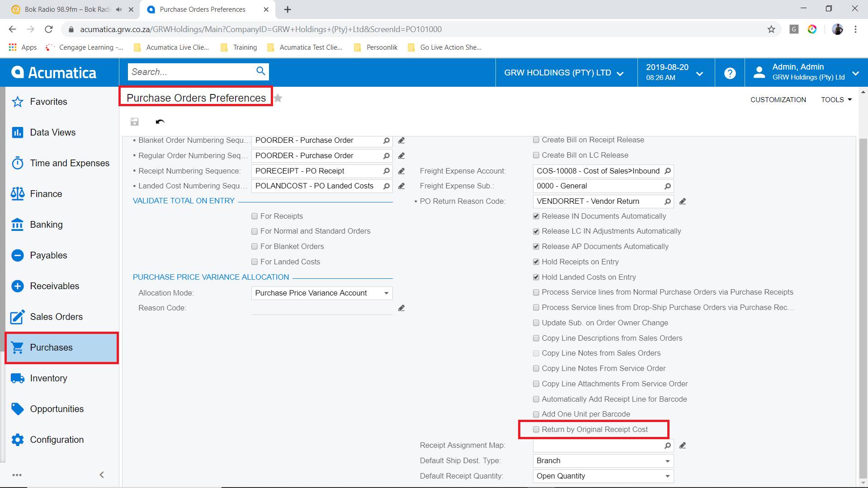Click the Freight Expense Sub. input field
This screenshot has width=868, height=488.
coord(597,186)
